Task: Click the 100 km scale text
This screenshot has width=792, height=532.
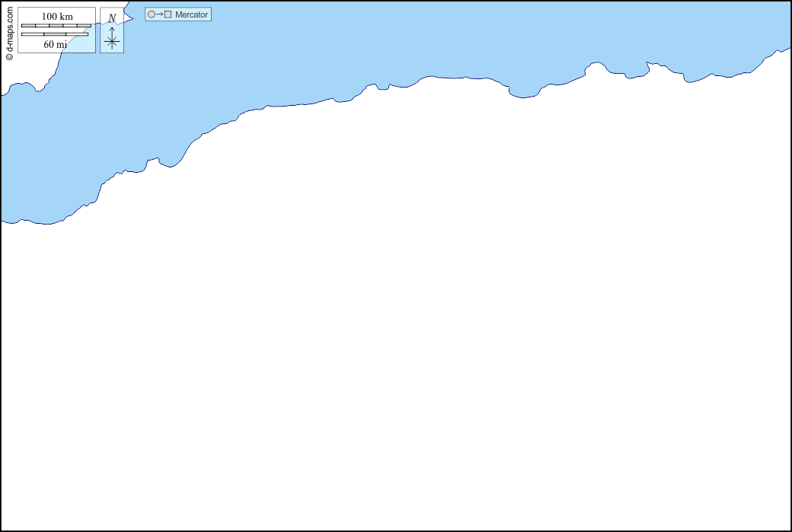Action: (x=57, y=17)
